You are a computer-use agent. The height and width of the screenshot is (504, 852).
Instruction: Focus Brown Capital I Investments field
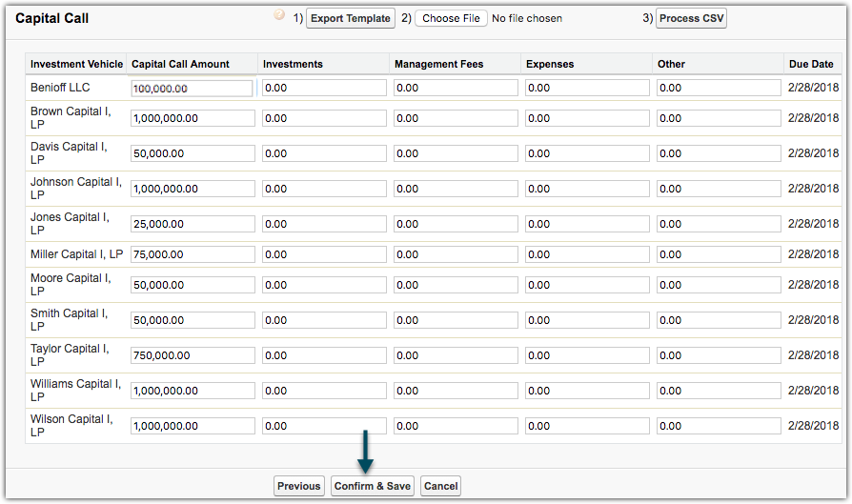[324, 118]
